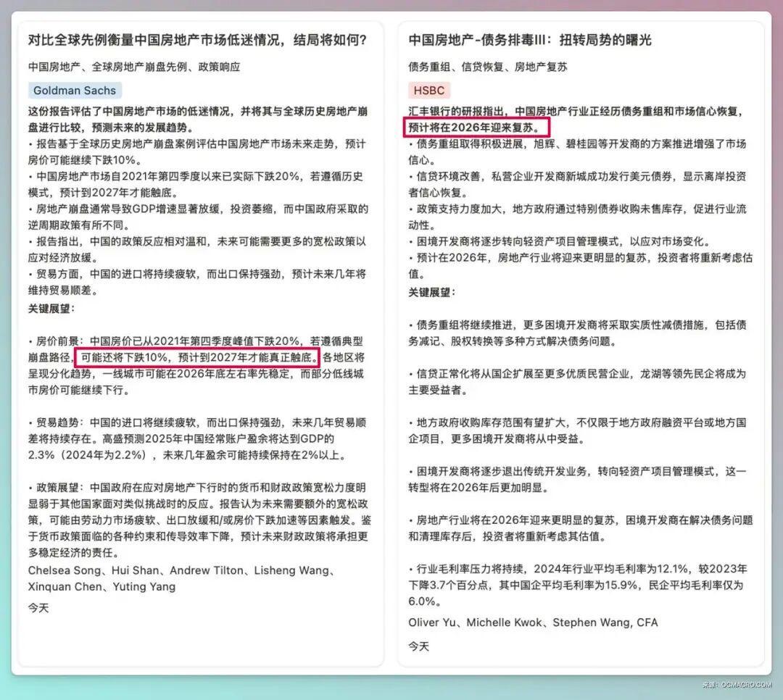Click paragraph about 债务减记、股权转换
783x700 pixels.
click(577, 333)
